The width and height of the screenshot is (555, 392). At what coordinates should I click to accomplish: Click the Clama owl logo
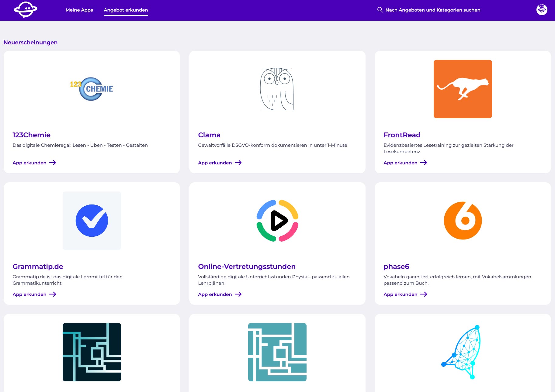click(x=277, y=89)
